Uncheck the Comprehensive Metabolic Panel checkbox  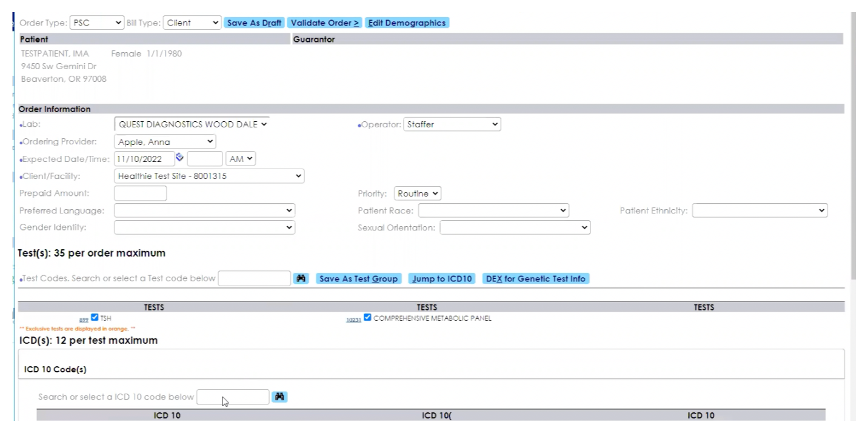click(x=367, y=317)
